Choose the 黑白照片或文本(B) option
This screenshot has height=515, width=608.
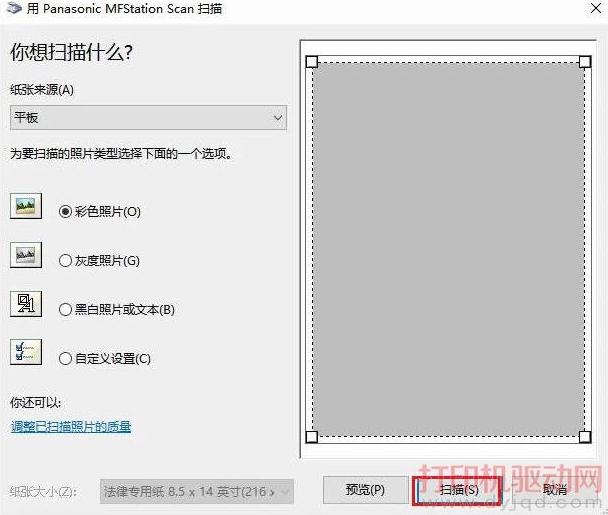pyautogui.click(x=66, y=310)
